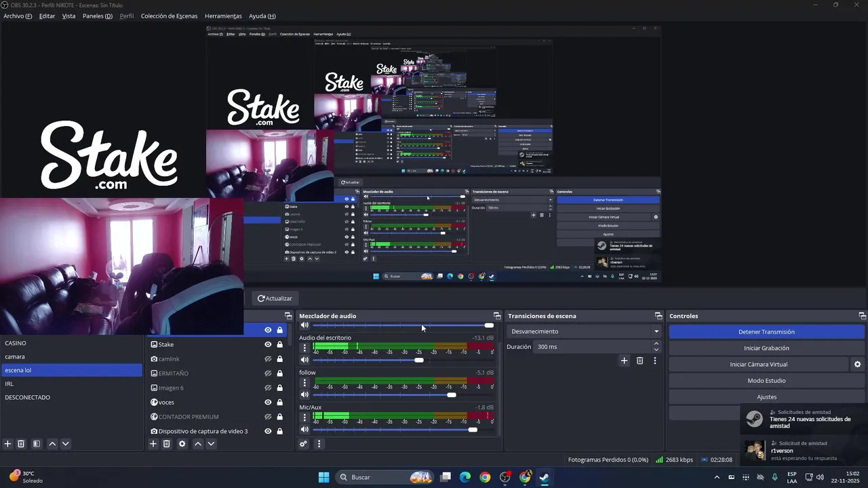
Task: Mute Mic/Aux speaker icon
Action: point(304,429)
